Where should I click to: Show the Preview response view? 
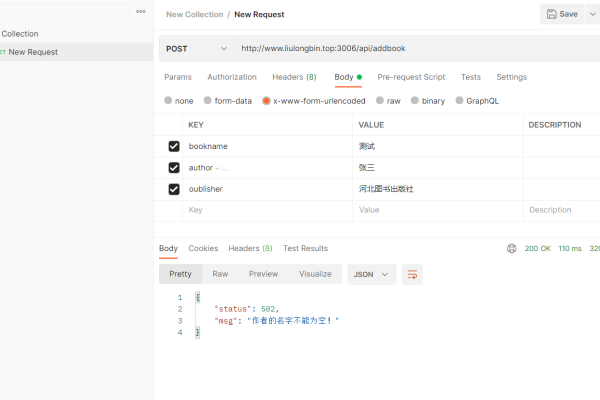click(263, 274)
